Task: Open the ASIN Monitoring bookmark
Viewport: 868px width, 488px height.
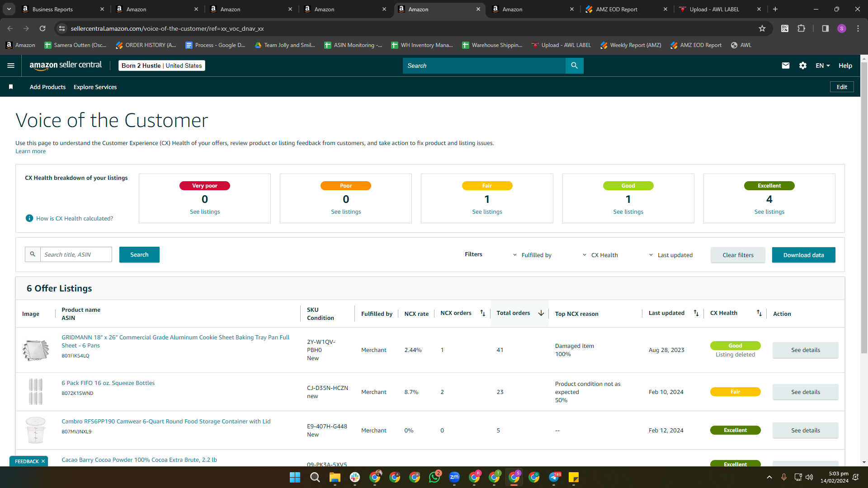Action: [354, 45]
